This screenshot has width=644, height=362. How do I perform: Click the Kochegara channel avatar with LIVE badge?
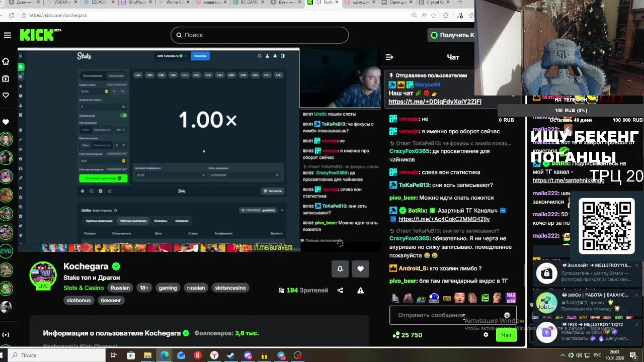pyautogui.click(x=43, y=276)
